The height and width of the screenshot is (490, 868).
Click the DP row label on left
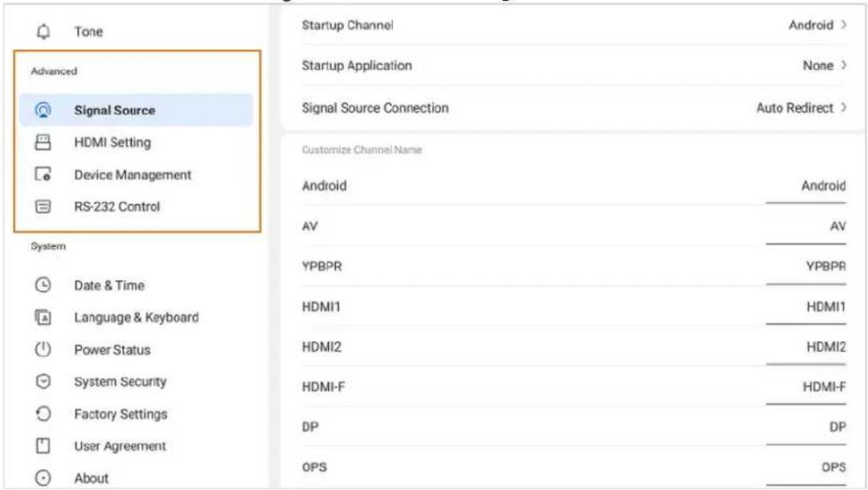click(310, 427)
